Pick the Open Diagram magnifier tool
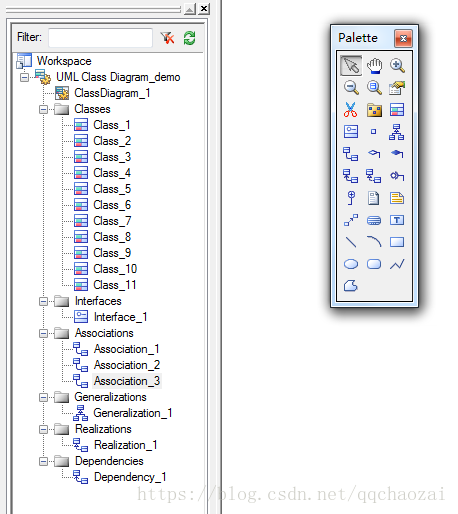Viewport: 458px width, 514px height. (x=374, y=87)
